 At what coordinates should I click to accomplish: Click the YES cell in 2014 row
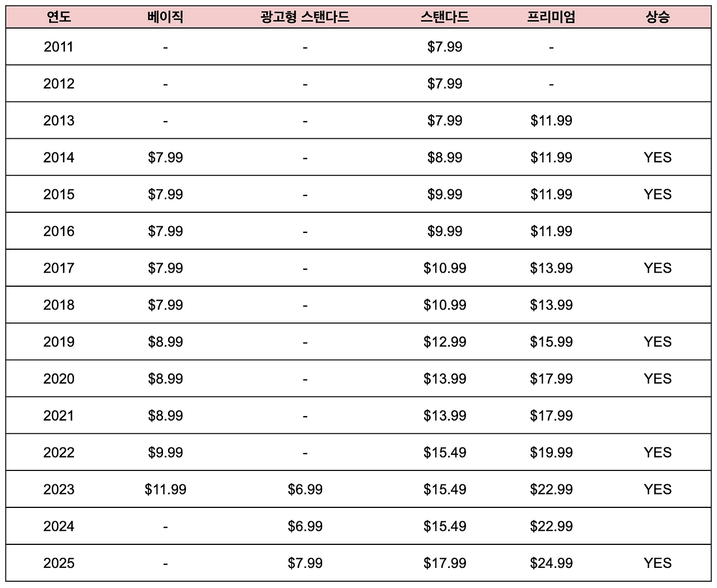(x=658, y=157)
